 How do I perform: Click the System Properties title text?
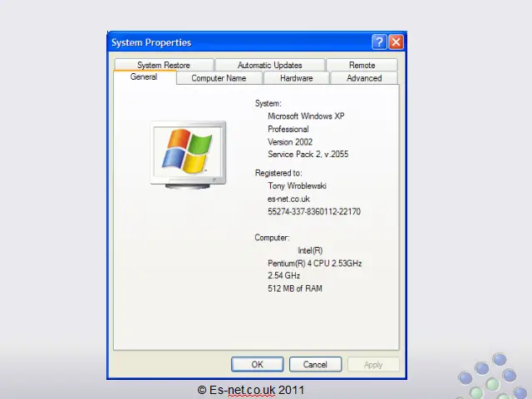pos(151,42)
